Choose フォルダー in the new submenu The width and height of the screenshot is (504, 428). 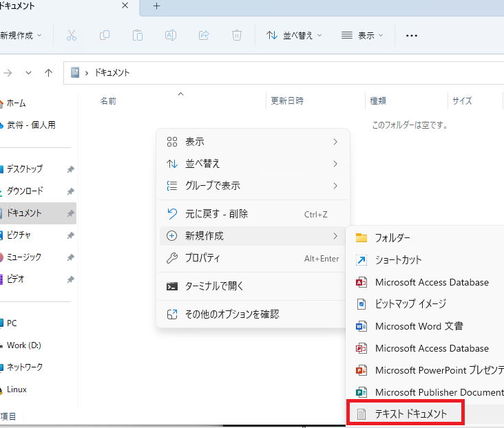(392, 238)
